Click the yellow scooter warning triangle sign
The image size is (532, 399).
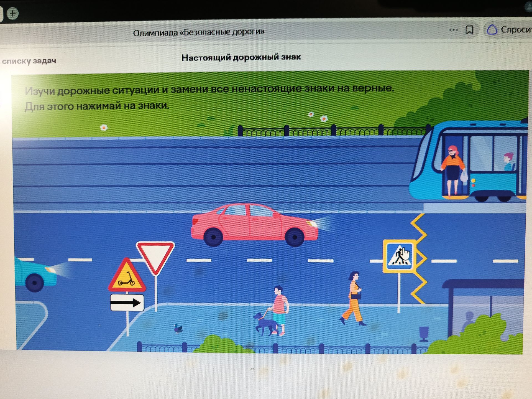coord(127,275)
